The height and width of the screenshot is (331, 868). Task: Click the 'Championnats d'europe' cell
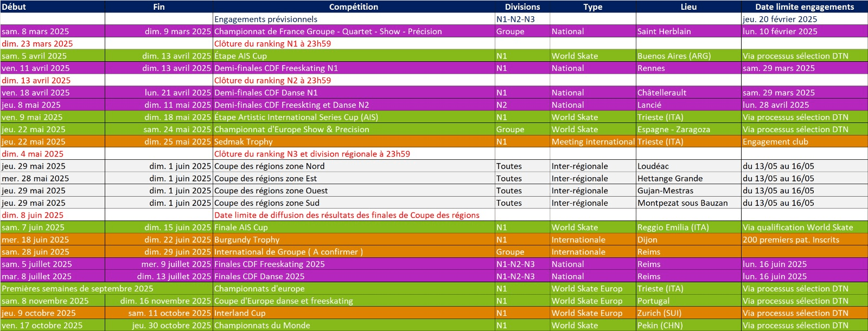click(x=354, y=289)
